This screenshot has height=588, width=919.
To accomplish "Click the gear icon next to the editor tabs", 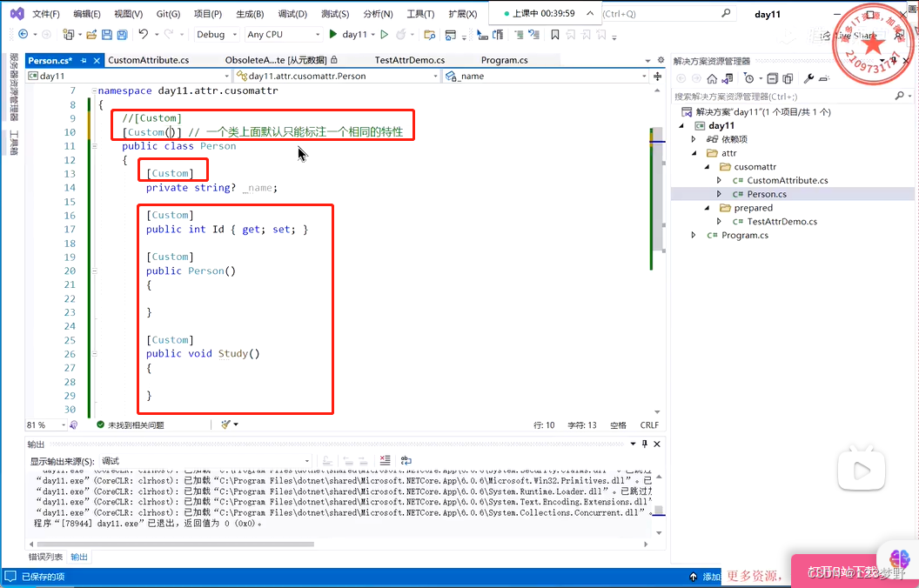I will coord(661,60).
